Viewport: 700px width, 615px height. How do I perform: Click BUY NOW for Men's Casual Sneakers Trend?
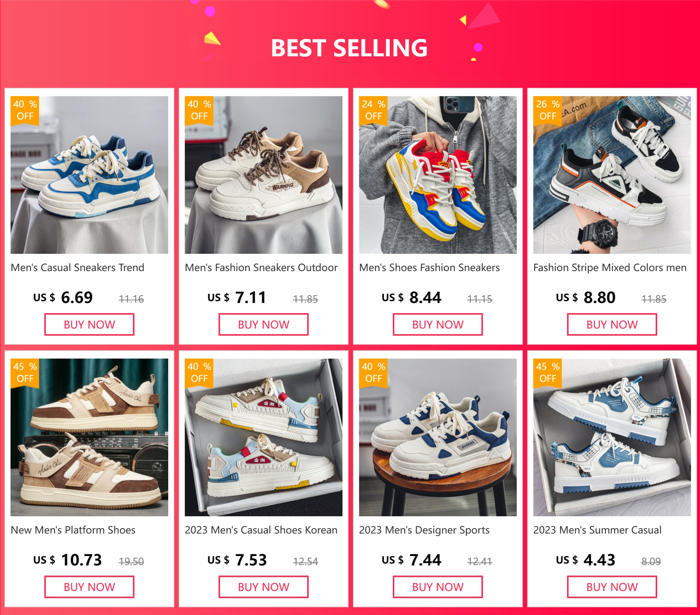[x=89, y=324]
